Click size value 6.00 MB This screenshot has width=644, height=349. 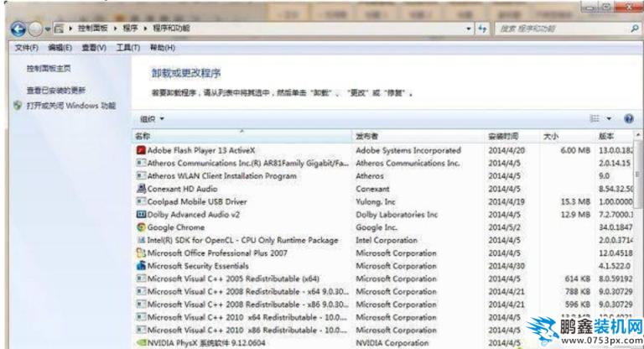tap(575, 150)
